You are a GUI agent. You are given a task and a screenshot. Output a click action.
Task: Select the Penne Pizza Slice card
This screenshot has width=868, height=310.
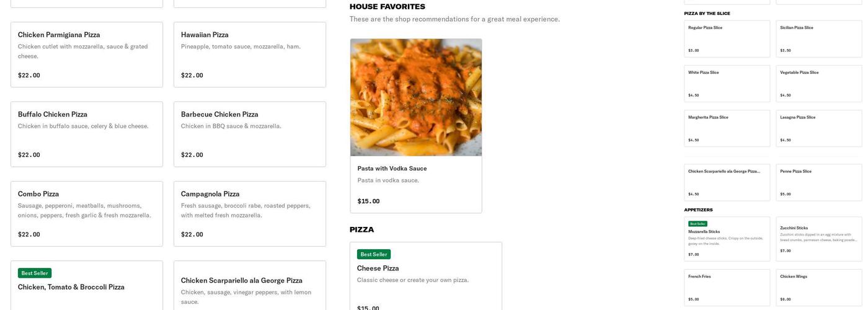[x=818, y=182]
